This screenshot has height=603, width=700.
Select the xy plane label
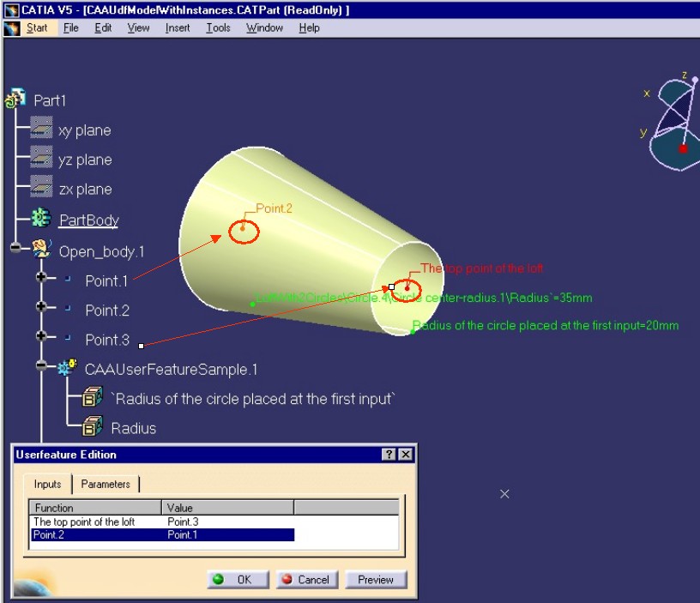click(x=84, y=130)
